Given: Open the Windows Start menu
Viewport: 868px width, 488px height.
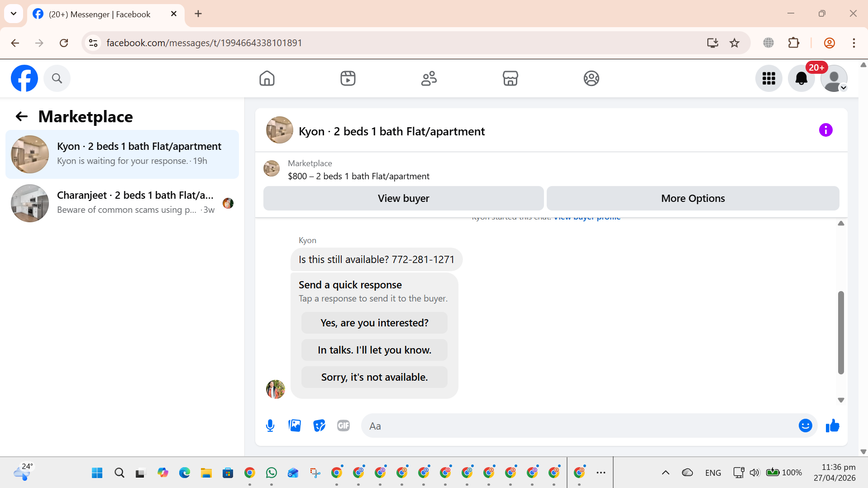Looking at the screenshot, I should pyautogui.click(x=97, y=473).
